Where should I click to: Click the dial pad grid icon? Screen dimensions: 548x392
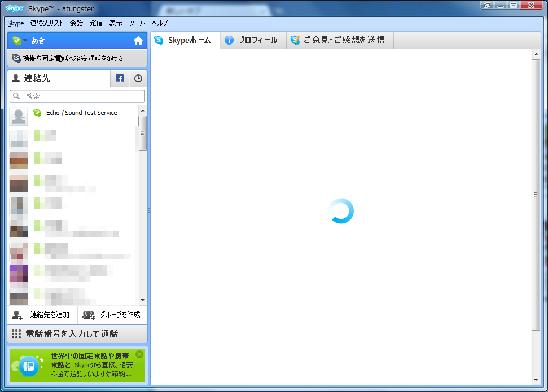coord(16,334)
